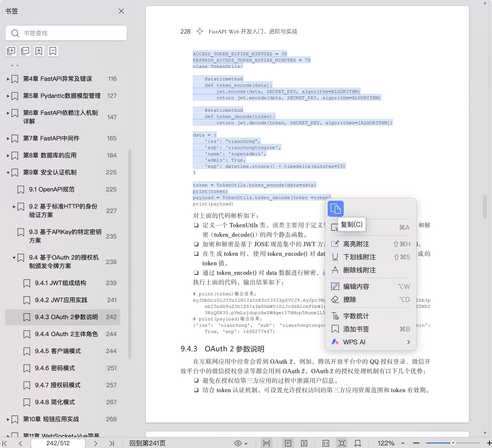Click bookmark icon of 第8章 数据库的应用
The height and width of the screenshot is (448, 492).
pos(15,156)
